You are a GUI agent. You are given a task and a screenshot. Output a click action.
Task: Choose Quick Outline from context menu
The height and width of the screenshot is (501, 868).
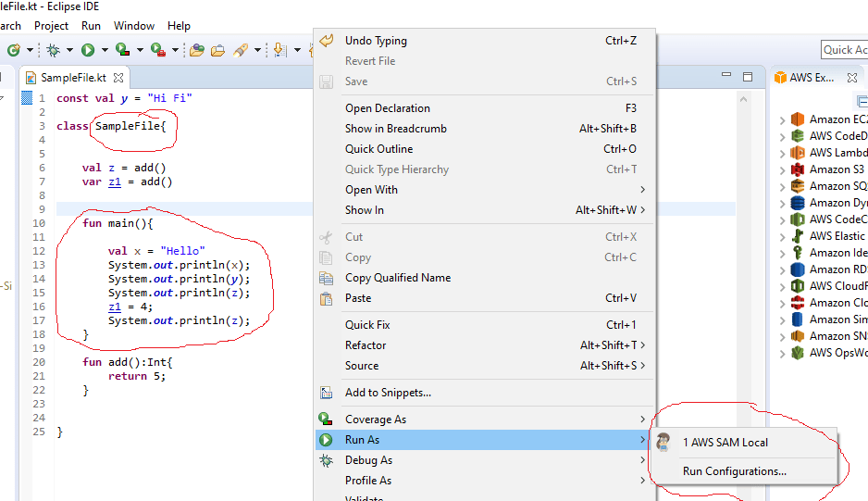coord(485,149)
